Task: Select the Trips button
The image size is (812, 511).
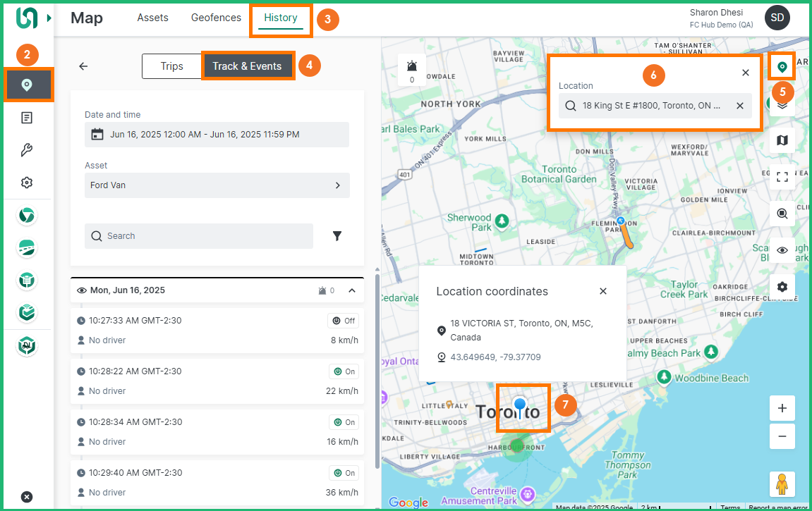Action: point(171,66)
